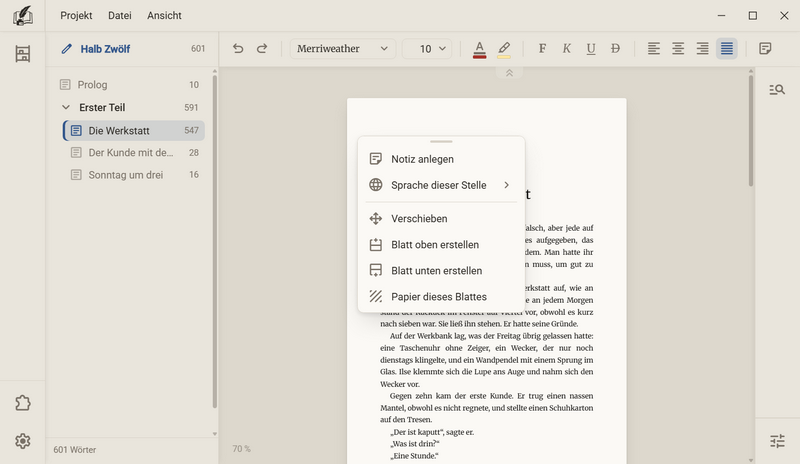Click the sidebar tree scrollbar

(215, 241)
